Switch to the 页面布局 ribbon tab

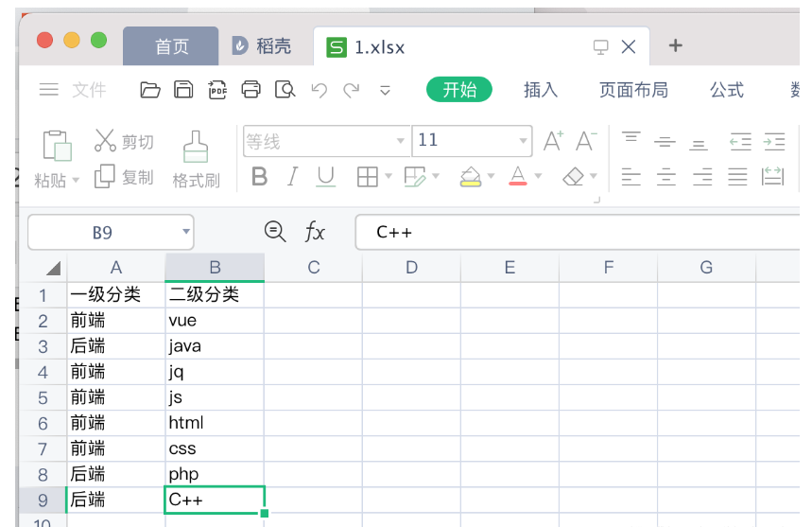(633, 90)
